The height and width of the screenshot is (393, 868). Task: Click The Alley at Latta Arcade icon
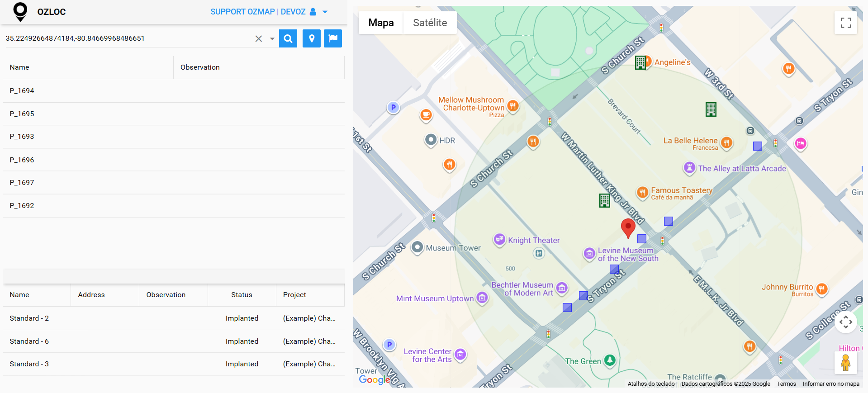689,168
